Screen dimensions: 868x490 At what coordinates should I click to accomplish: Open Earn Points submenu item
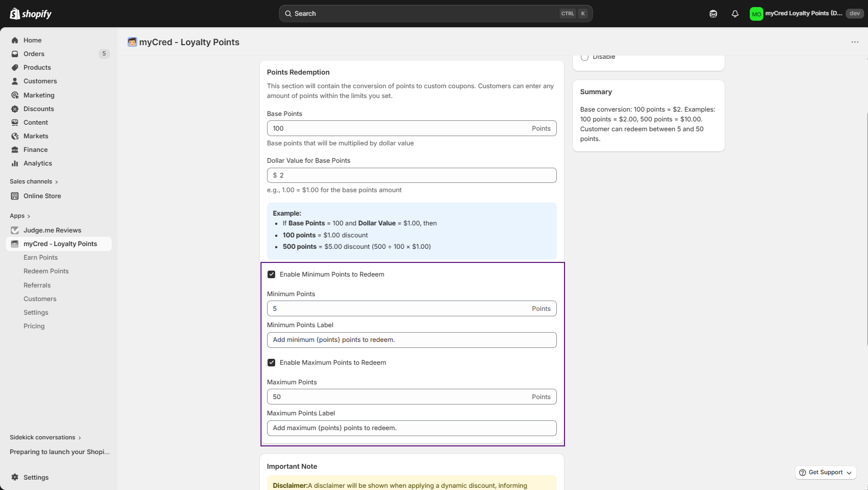(40, 258)
